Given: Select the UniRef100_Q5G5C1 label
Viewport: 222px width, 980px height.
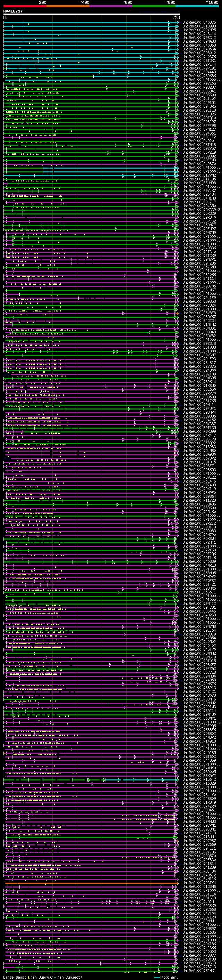Looking at the screenshot, I should click(199, 592).
